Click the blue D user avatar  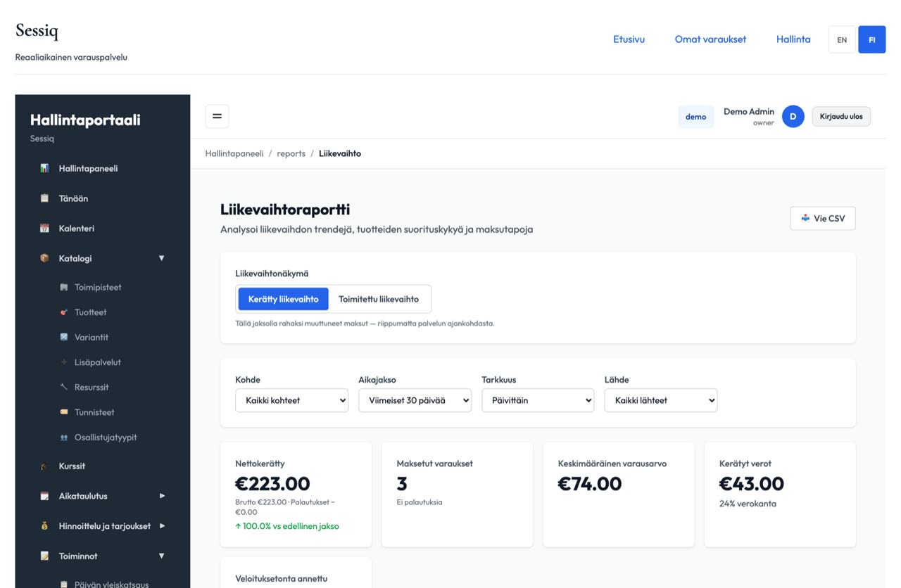click(x=793, y=117)
